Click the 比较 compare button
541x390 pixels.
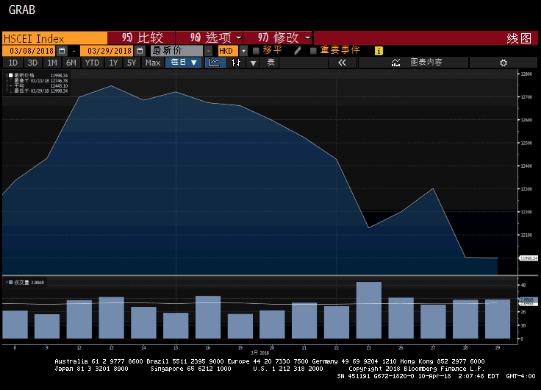[x=141, y=38]
